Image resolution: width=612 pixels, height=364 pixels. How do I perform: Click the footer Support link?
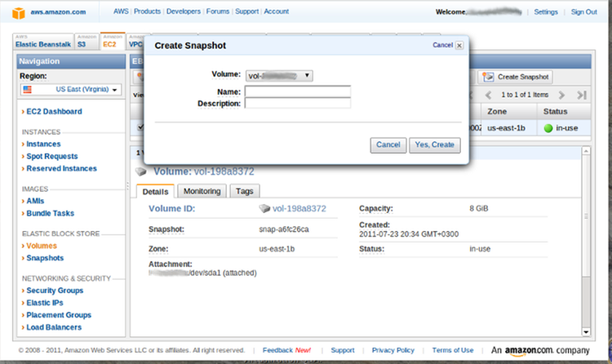[x=343, y=350]
